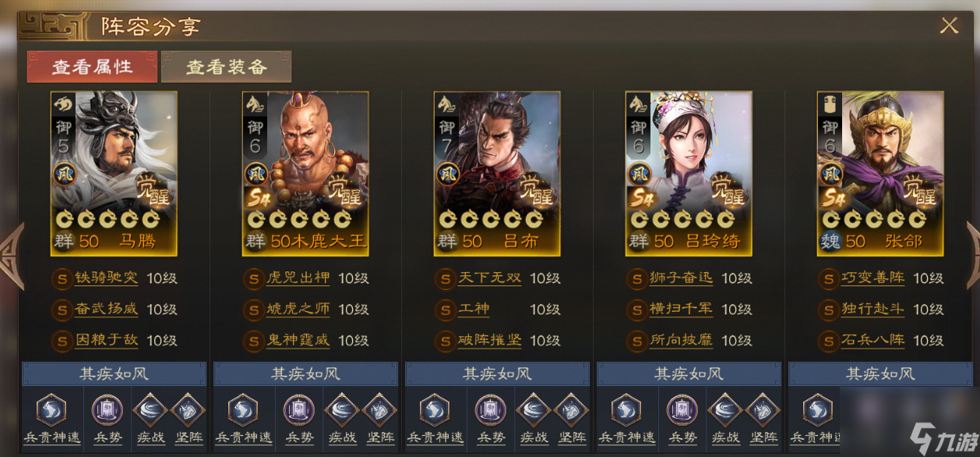Open skill 铁骑驰突 details
The width and height of the screenshot is (980, 457).
pos(107,278)
